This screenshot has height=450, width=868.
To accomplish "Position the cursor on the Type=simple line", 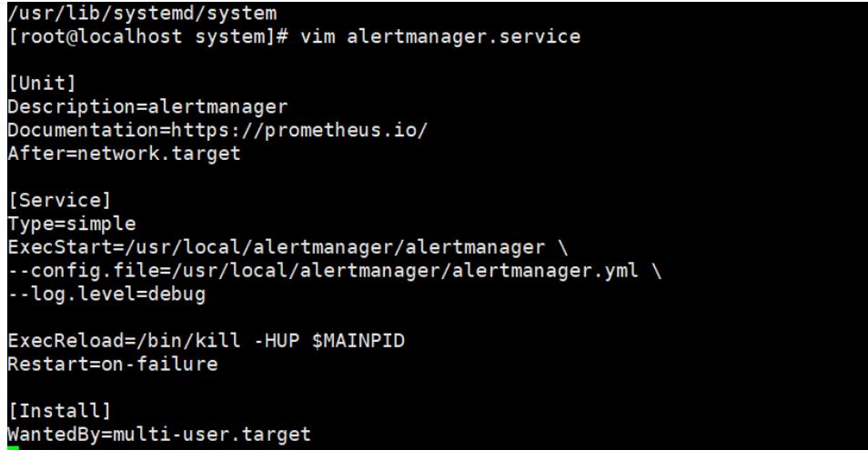I will click(x=71, y=224).
